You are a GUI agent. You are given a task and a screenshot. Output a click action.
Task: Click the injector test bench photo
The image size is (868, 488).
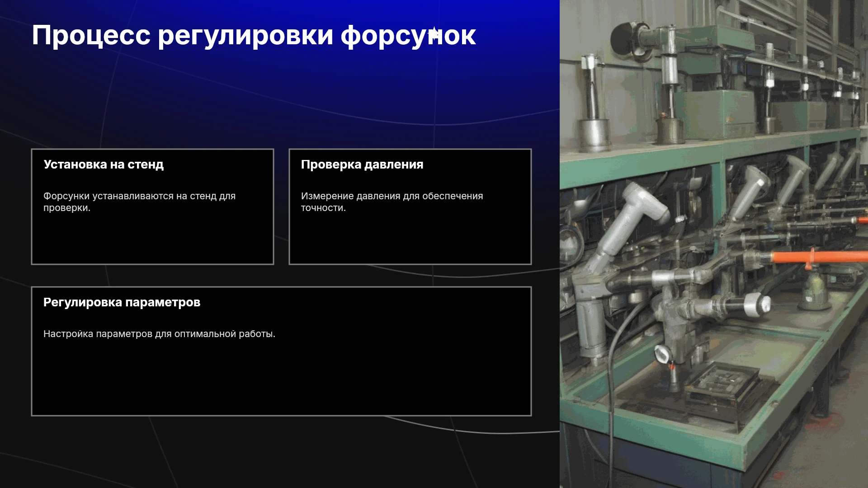(x=714, y=244)
